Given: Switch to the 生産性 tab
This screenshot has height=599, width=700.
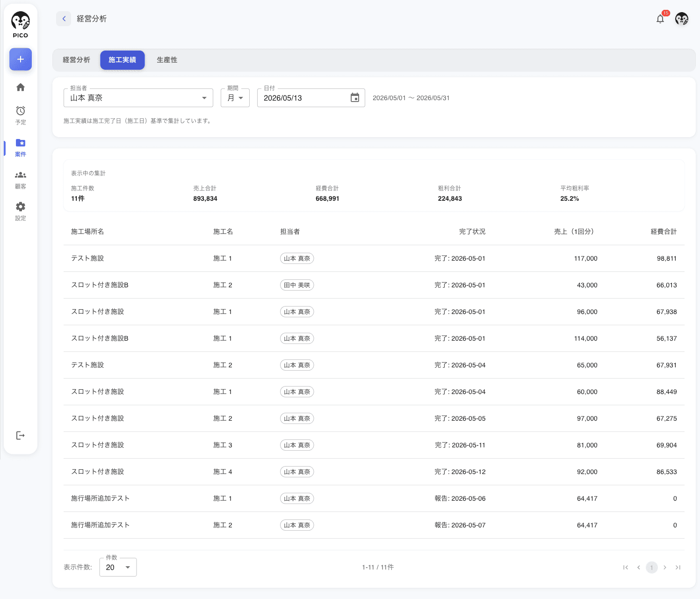Looking at the screenshot, I should (167, 60).
